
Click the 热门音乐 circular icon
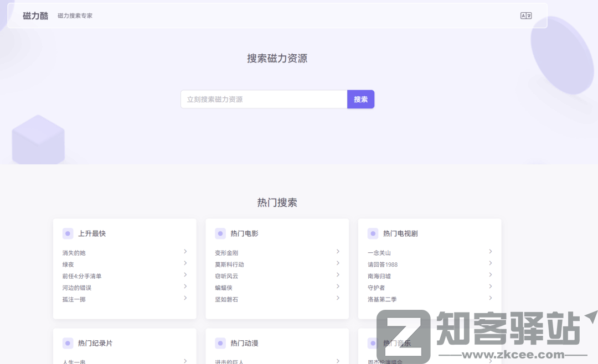click(373, 342)
